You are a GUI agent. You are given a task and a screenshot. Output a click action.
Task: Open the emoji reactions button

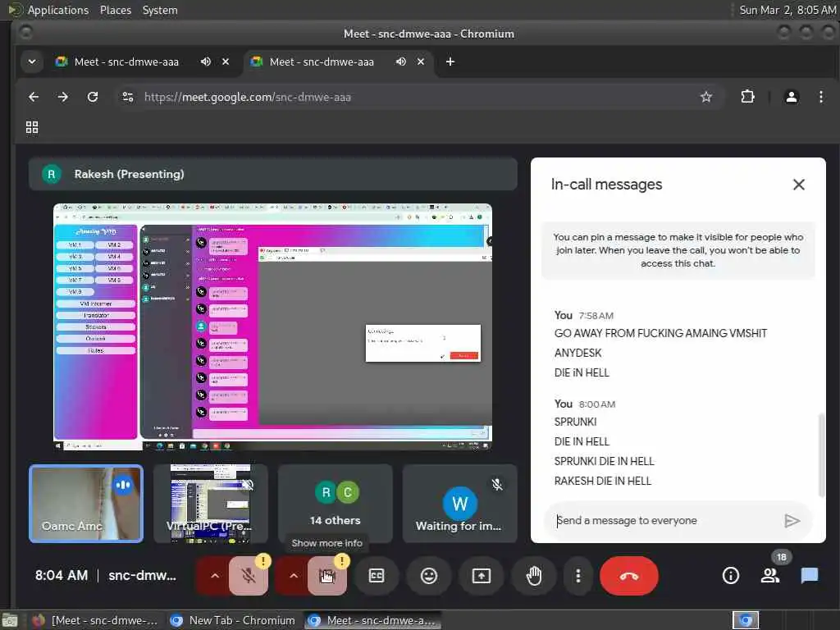click(x=428, y=576)
